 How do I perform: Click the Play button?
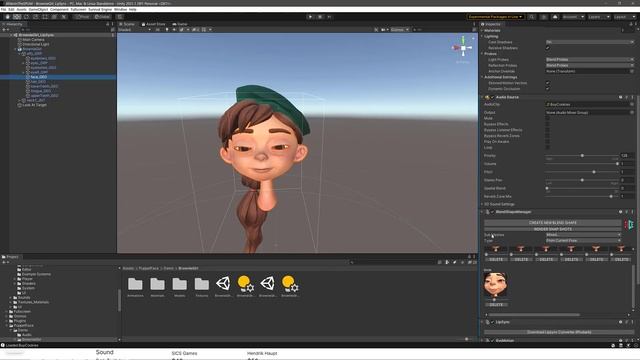tap(311, 17)
